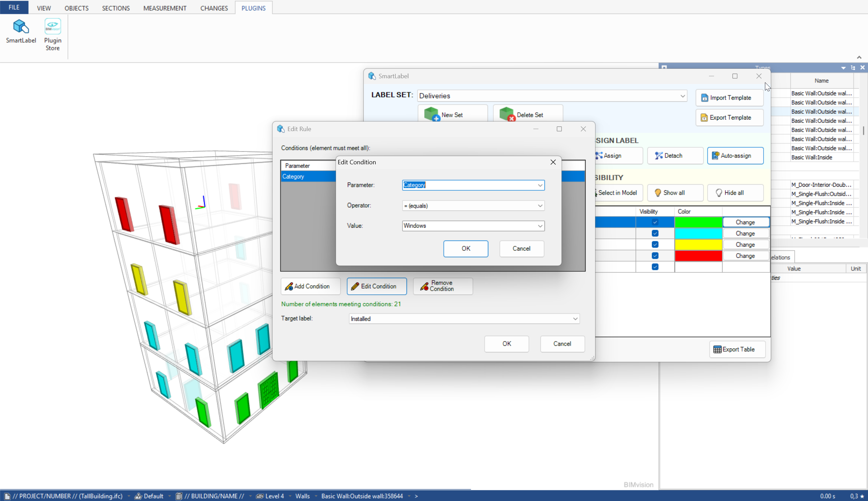Image resolution: width=868 pixels, height=501 pixels.
Task: Cancel the Edit Condition dialog
Action: pos(521,248)
